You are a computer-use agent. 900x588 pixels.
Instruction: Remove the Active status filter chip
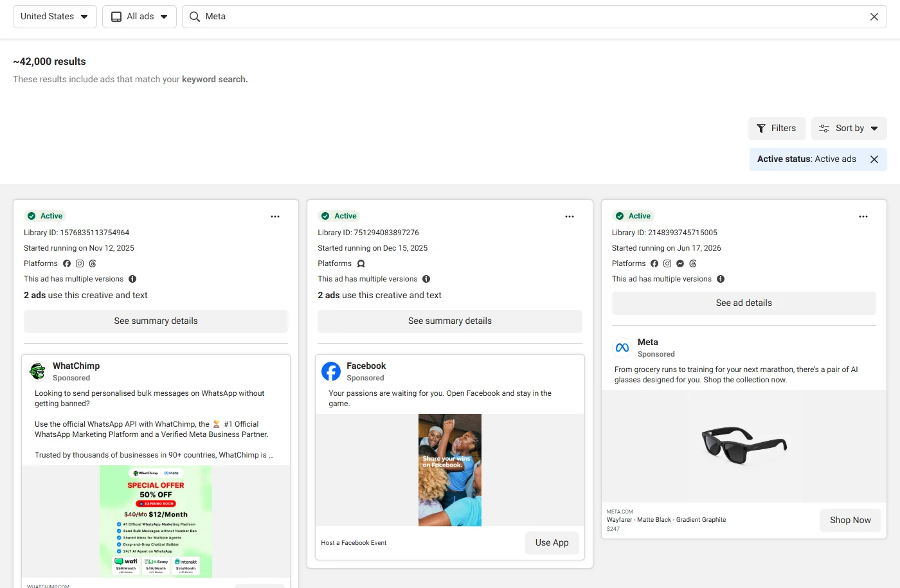tap(874, 159)
